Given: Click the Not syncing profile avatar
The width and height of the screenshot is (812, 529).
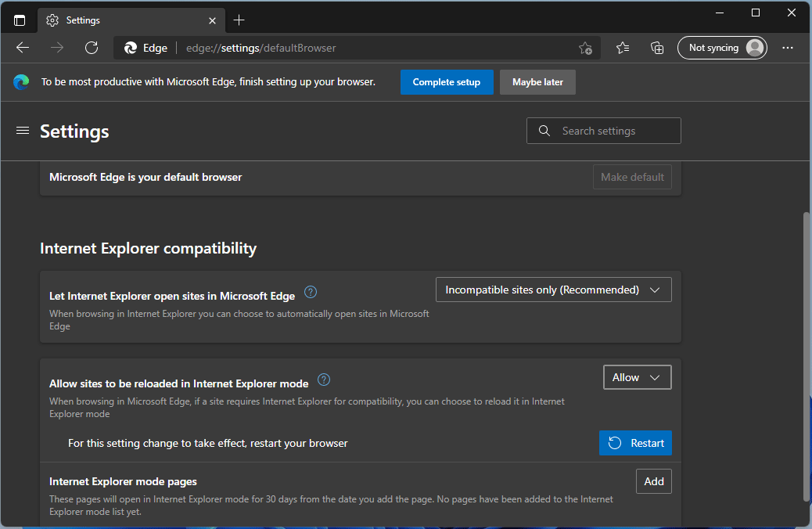Looking at the screenshot, I should pos(722,47).
